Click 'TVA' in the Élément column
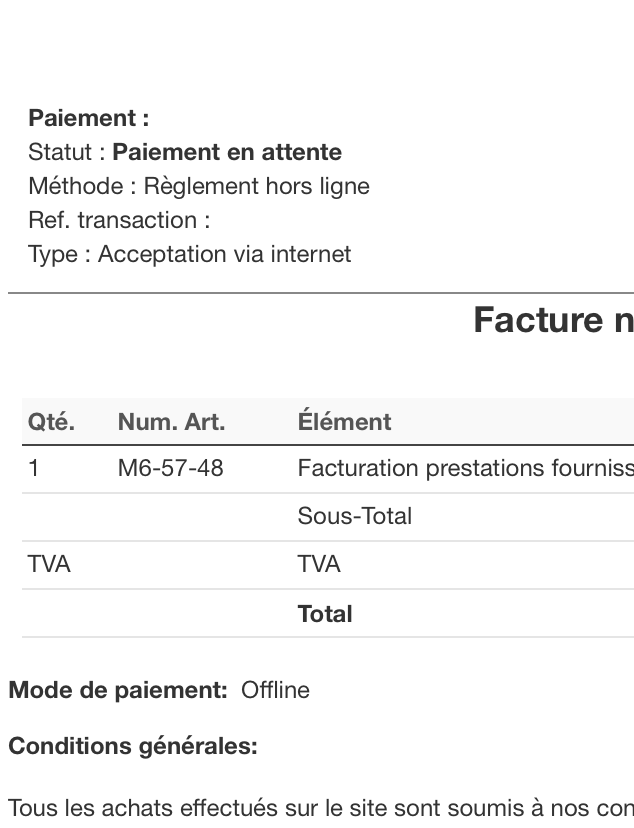The height and width of the screenshot is (828, 634). 319,564
